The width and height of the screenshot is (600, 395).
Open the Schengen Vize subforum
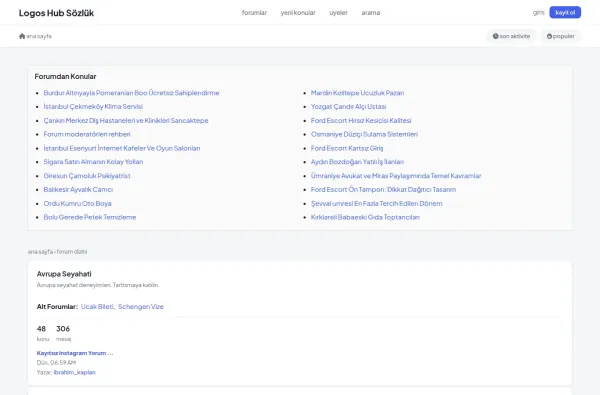[140, 307]
